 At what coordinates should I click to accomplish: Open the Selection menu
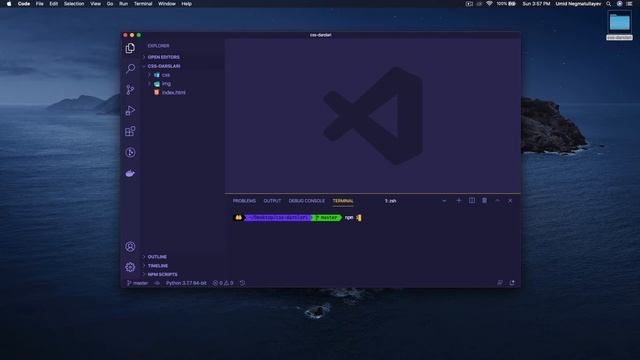click(x=74, y=4)
